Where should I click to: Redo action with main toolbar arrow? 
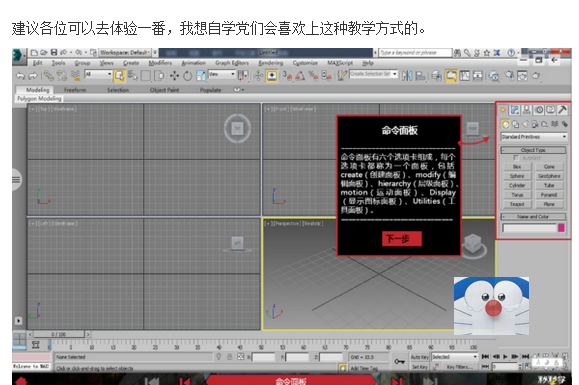pos(33,76)
